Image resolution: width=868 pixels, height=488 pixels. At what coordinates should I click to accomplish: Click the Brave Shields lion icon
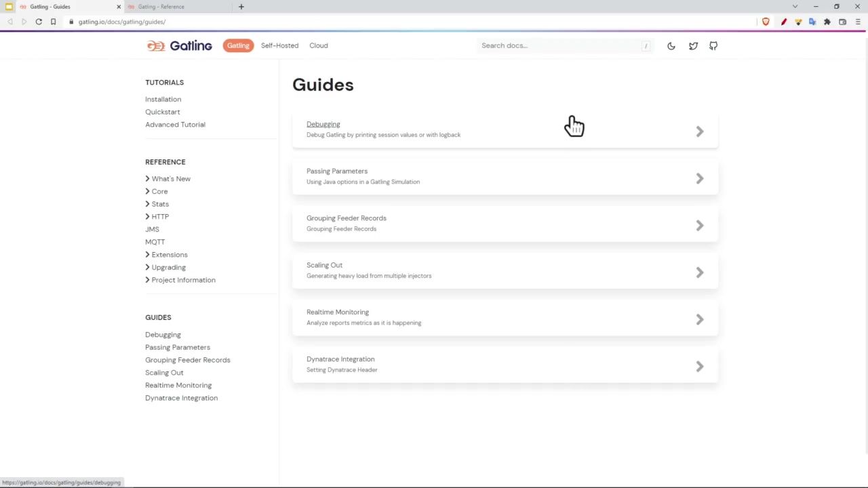[766, 22]
